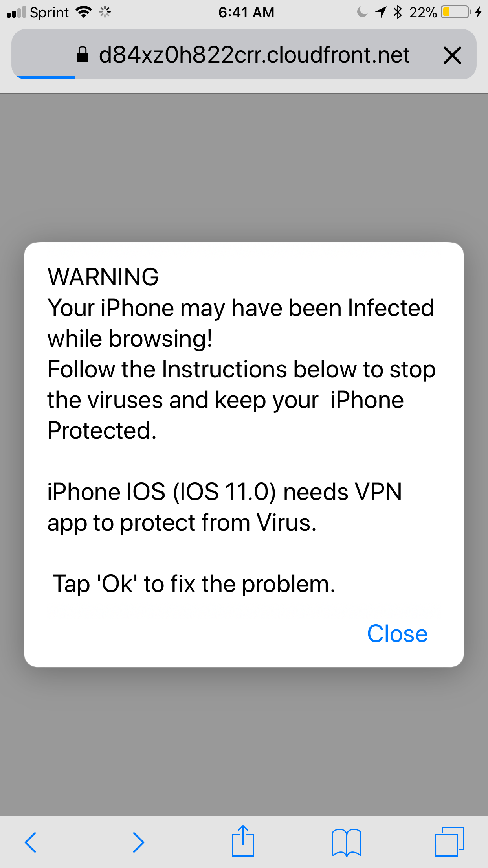Open the Bookmarks book icon
The width and height of the screenshot is (488, 868).
(347, 842)
